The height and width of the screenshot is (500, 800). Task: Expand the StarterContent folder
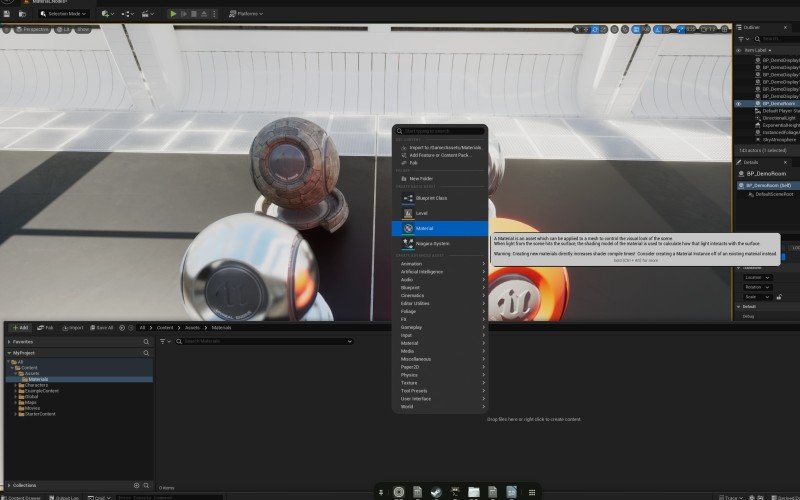point(16,414)
